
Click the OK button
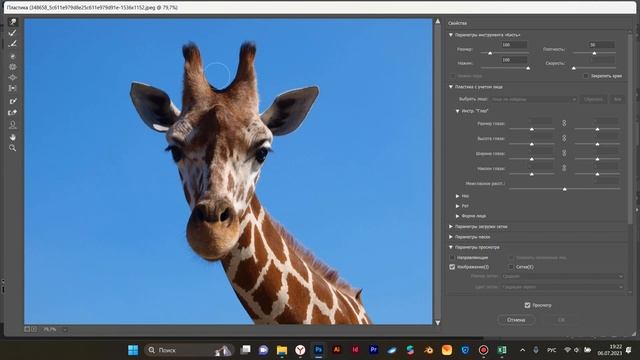point(561,320)
